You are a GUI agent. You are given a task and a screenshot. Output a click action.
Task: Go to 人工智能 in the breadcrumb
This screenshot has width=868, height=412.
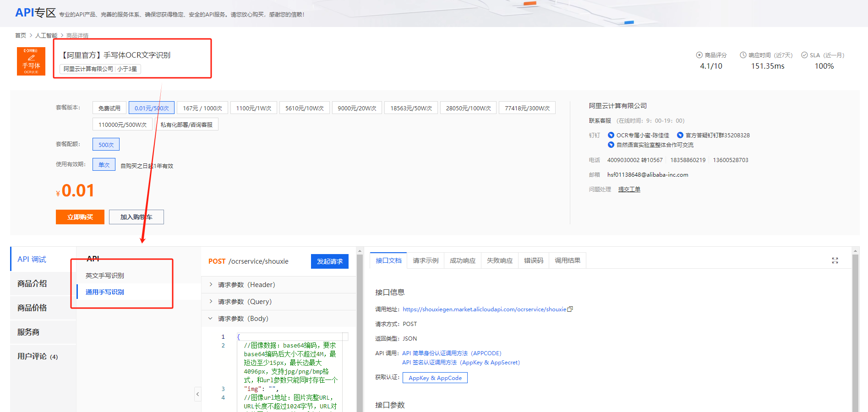pos(46,35)
